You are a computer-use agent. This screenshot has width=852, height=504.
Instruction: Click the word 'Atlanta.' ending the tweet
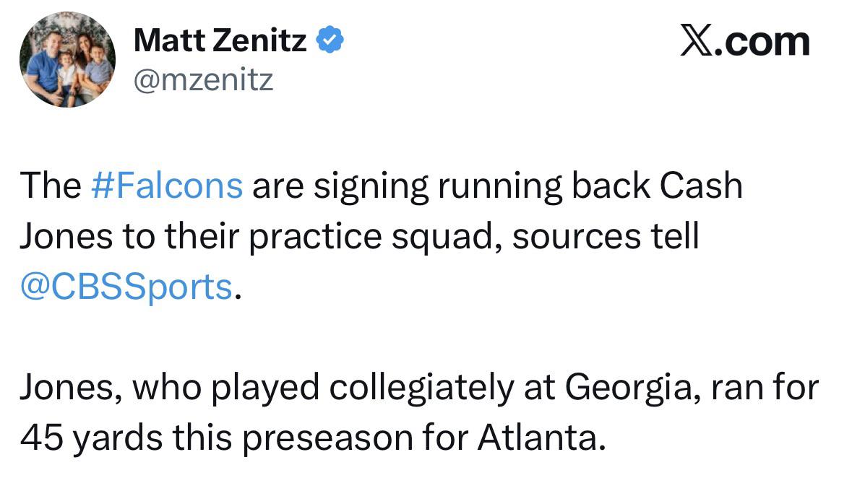tap(542, 437)
